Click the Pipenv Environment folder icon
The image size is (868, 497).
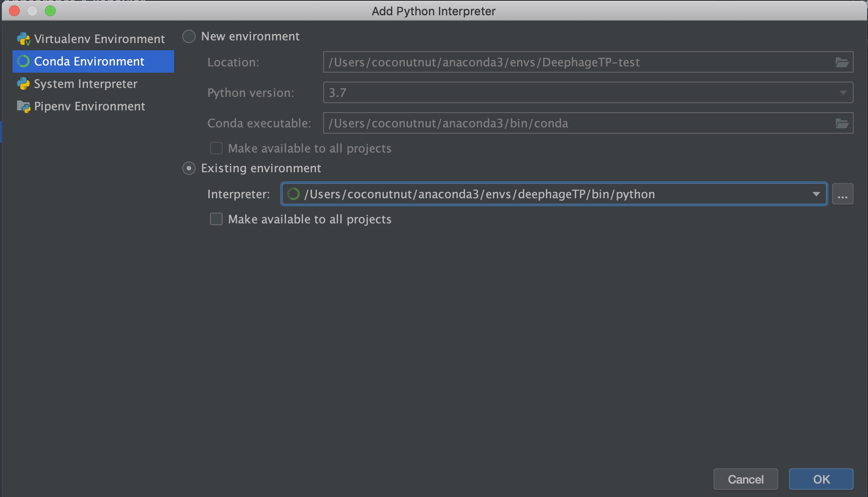pos(23,106)
